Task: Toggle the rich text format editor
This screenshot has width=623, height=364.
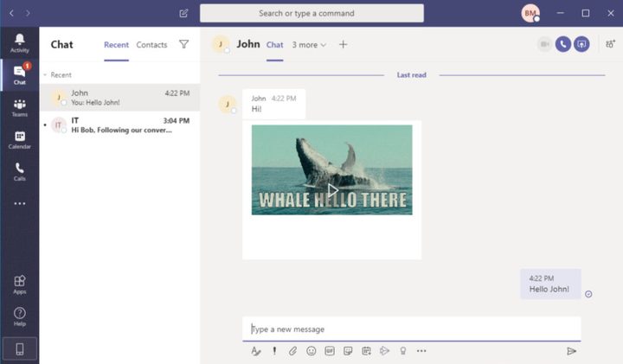Action: coord(256,351)
